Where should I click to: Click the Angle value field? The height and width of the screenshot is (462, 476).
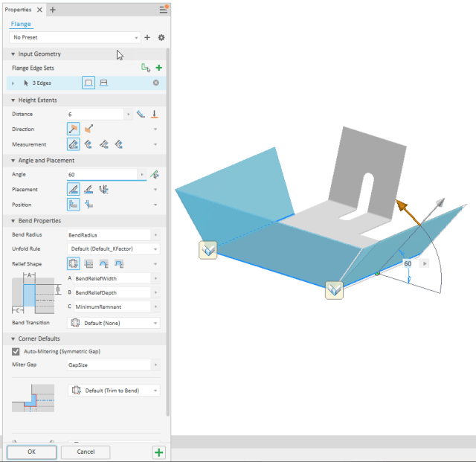[x=102, y=174]
